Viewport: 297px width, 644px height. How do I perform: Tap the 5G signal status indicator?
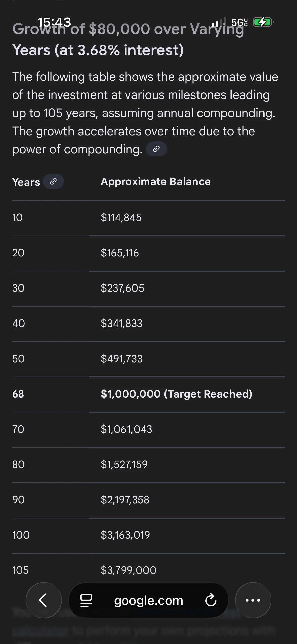pos(239,23)
